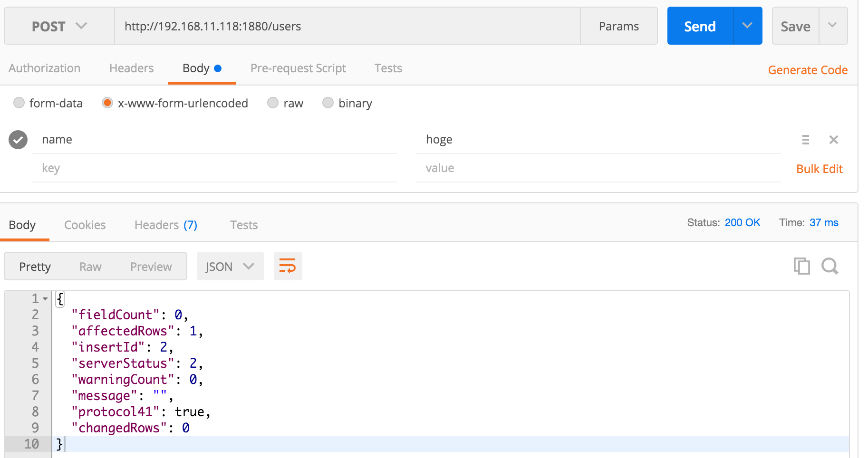
Task: Open the POST method dropdown
Action: point(58,26)
